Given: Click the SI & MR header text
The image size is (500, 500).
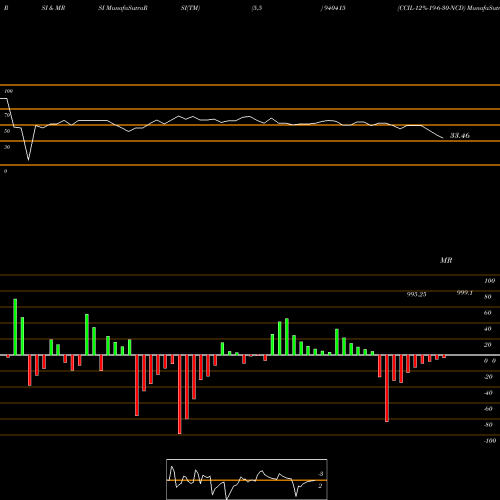Looking at the screenshot, I should click(53, 8).
